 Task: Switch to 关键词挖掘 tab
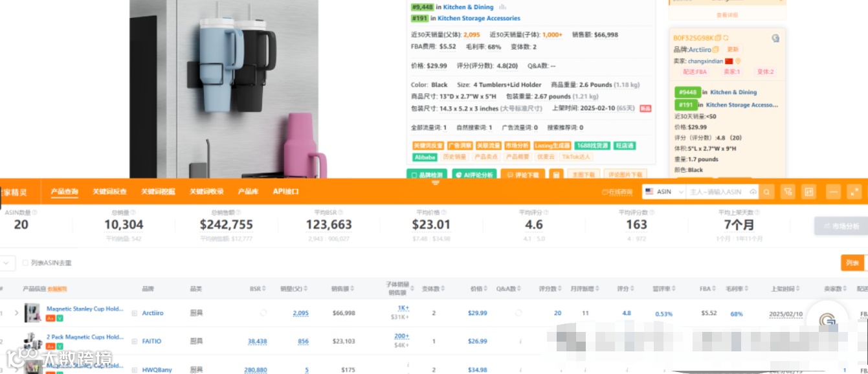(158, 192)
